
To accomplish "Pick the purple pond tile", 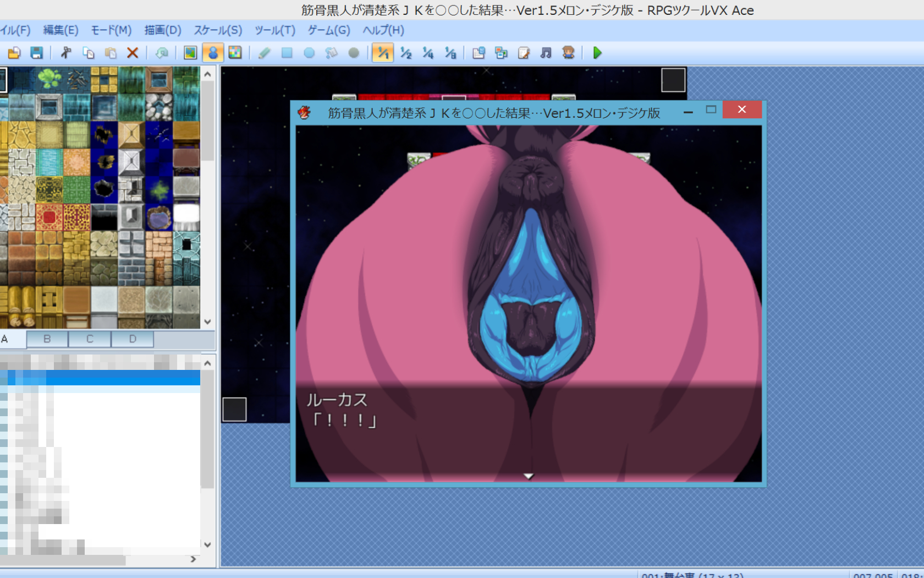I will click(x=159, y=217).
